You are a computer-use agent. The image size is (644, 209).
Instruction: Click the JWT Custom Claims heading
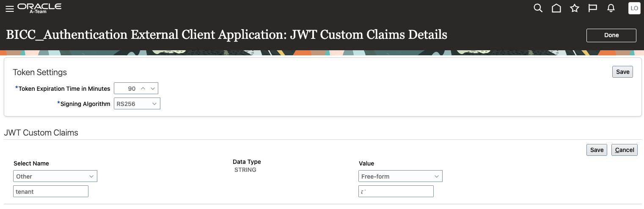pos(41,133)
